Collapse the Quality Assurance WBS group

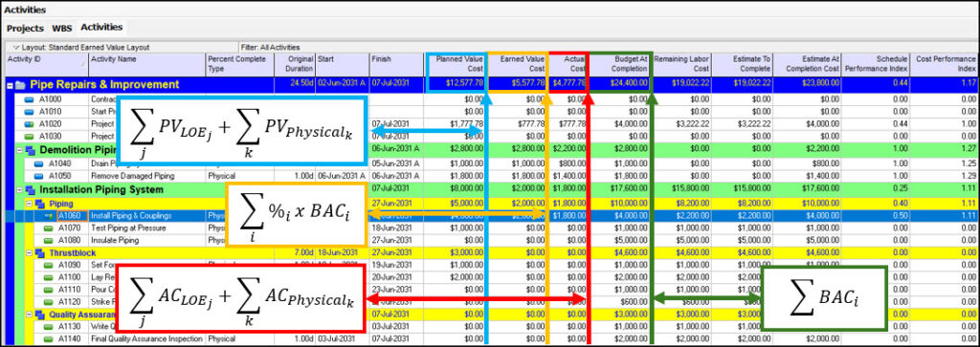pyautogui.click(x=30, y=314)
